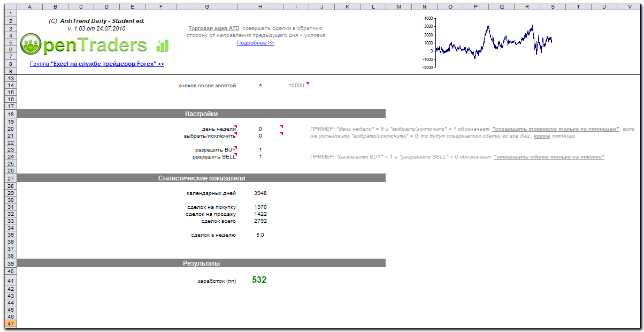The height and width of the screenshot is (332, 644).
Task: Click the "разрешить BUY" label cell
Action: click(x=215, y=150)
